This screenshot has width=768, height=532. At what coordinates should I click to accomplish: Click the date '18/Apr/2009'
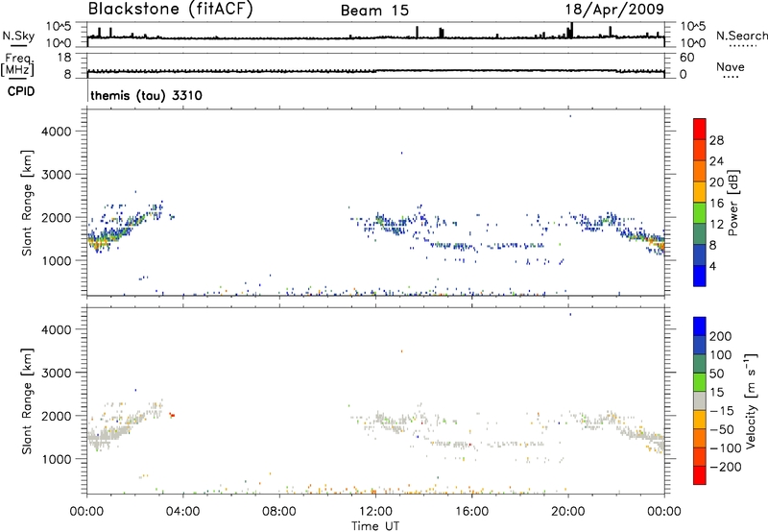pos(614,10)
